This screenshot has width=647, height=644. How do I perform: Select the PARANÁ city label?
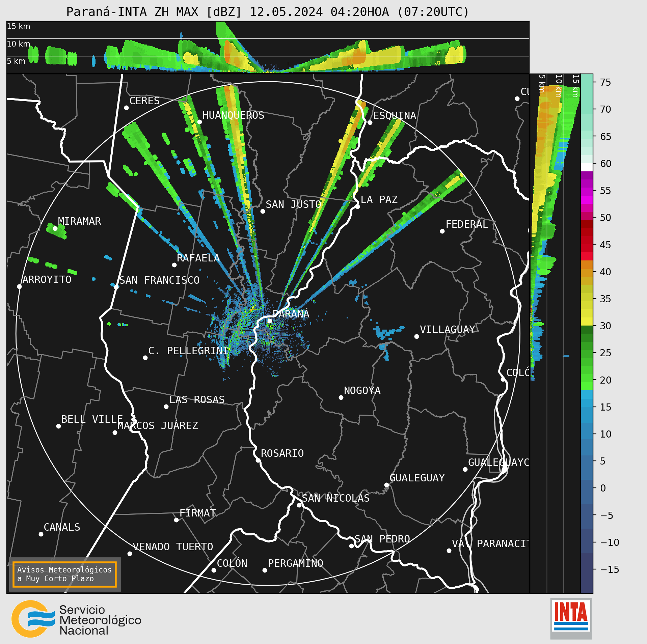(291, 314)
